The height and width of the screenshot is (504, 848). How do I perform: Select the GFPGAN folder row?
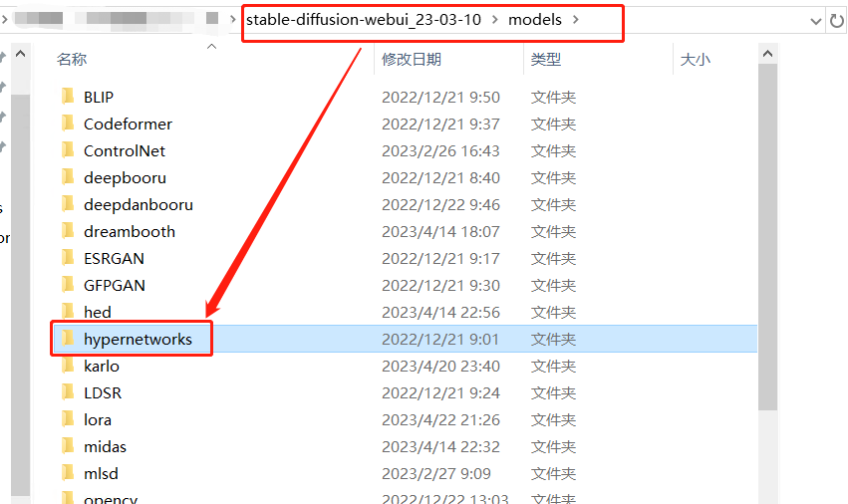tap(299, 285)
